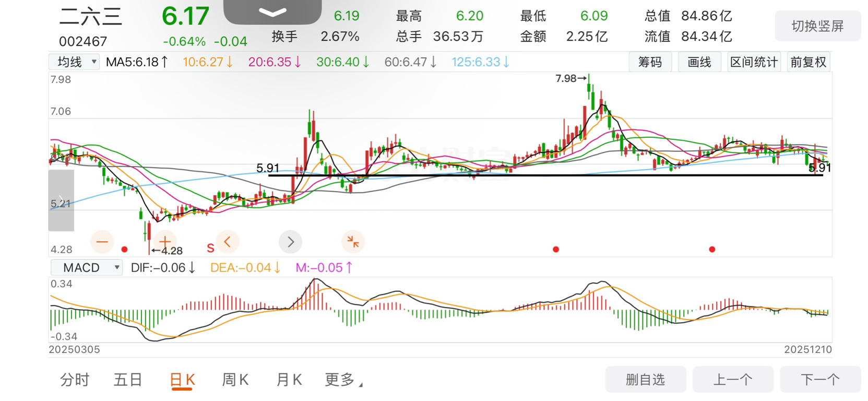The image size is (868, 401).
Task: Tap the M:-0.05 indicator value
Action: (x=324, y=268)
